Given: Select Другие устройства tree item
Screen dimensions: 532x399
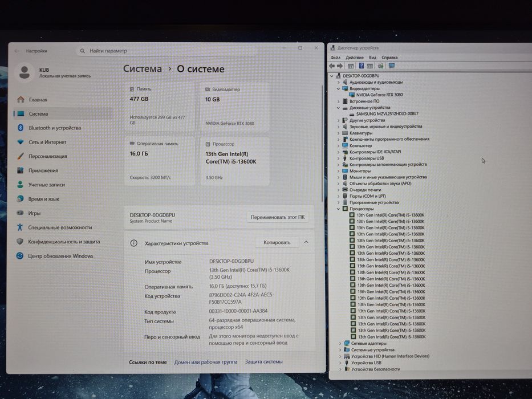Looking at the screenshot, I should tap(367, 120).
